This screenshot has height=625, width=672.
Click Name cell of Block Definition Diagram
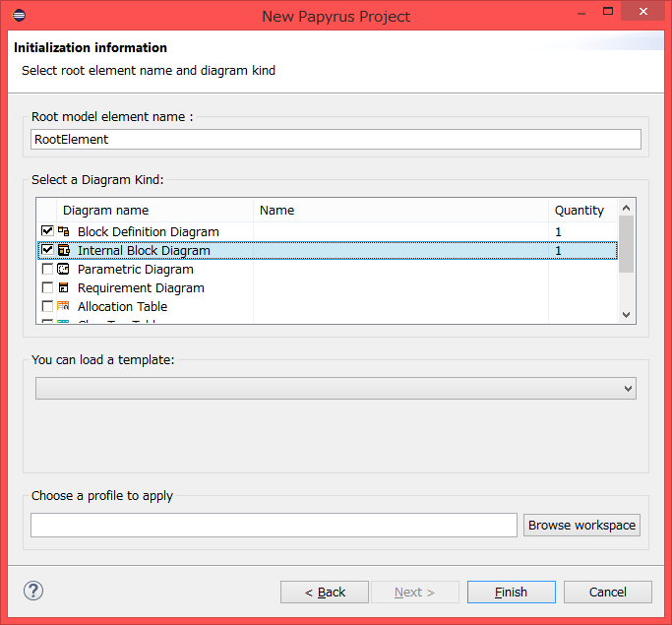400,232
